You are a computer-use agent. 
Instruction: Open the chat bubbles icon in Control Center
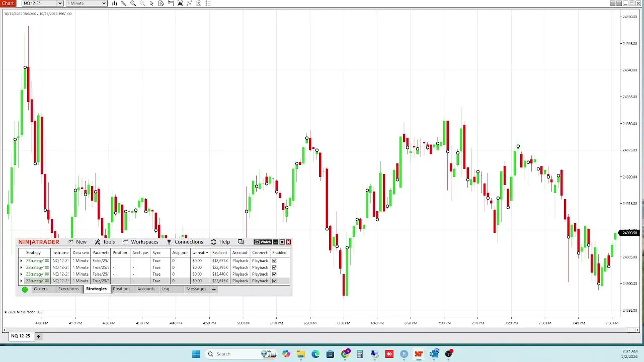pyautogui.click(x=240, y=242)
